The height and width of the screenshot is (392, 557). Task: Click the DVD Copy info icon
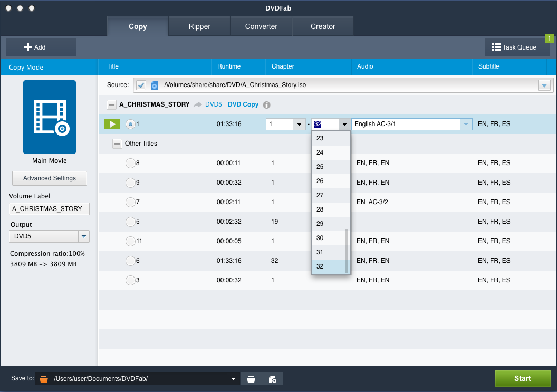[267, 104]
